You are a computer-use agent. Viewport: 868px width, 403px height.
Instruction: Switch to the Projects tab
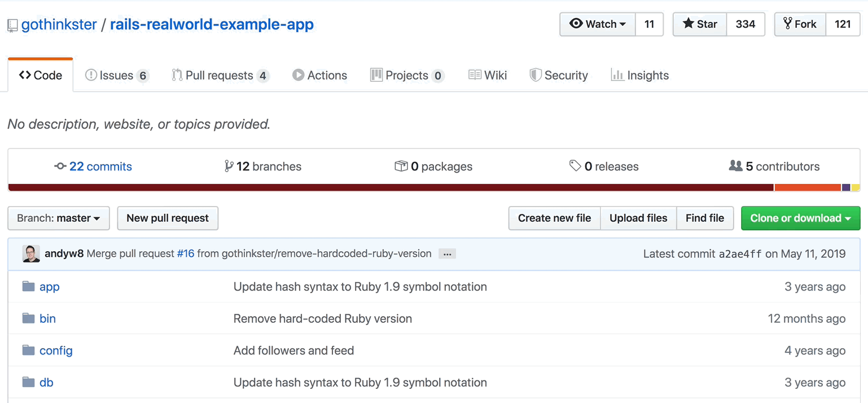tap(407, 75)
